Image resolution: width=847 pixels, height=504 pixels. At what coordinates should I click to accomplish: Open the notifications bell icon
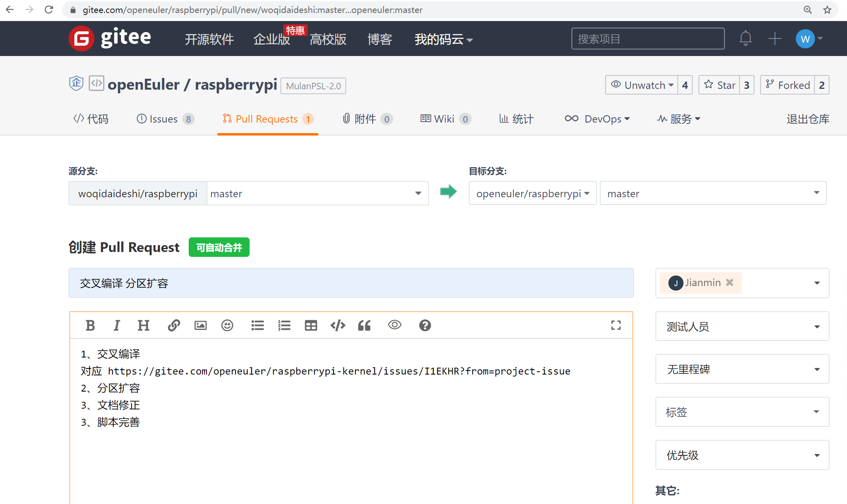click(745, 39)
